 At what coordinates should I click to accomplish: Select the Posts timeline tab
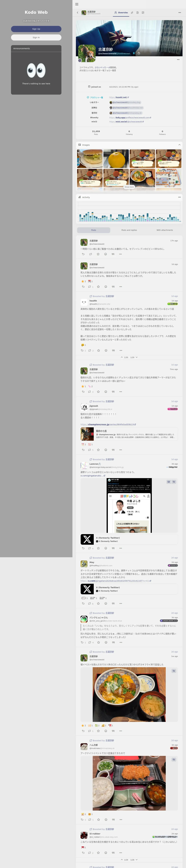93,230
